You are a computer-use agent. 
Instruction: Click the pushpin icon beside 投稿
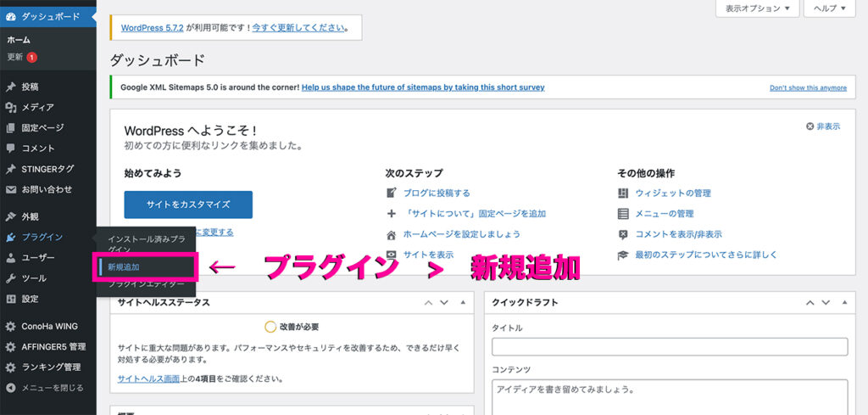[10, 87]
